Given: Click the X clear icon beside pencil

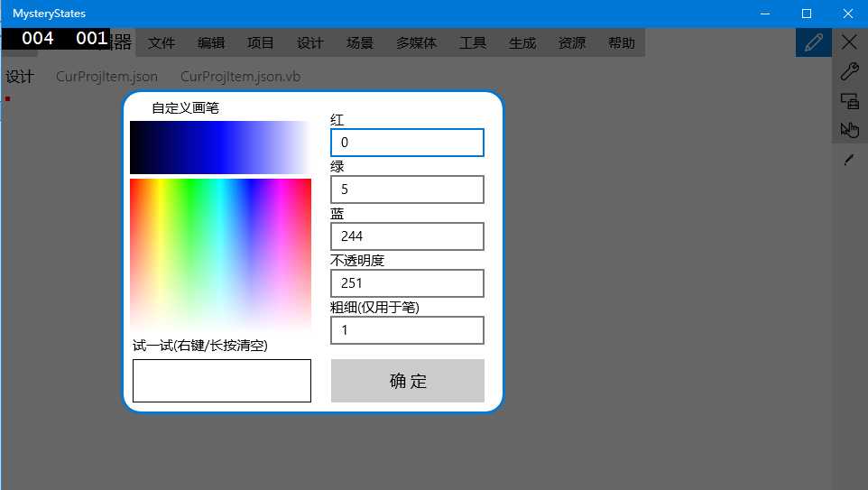Looking at the screenshot, I should pos(849,42).
